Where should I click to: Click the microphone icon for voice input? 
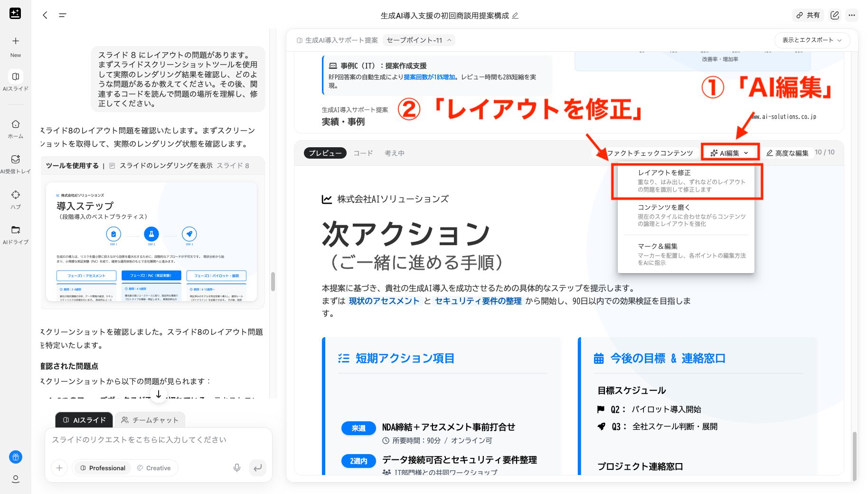click(236, 468)
